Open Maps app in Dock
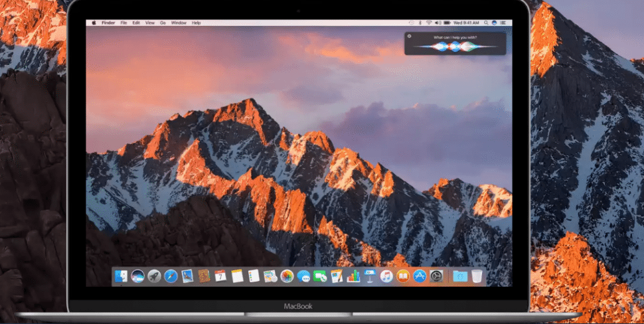The width and height of the screenshot is (644, 324). [270, 276]
